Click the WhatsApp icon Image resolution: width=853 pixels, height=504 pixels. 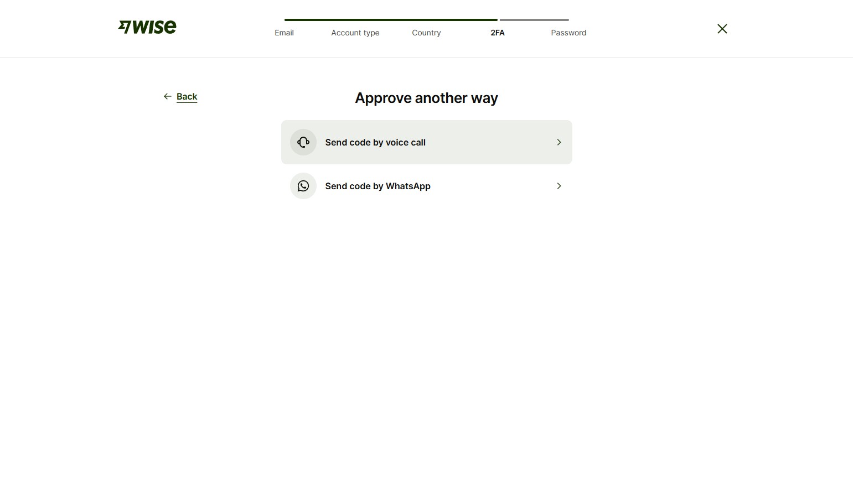303,186
